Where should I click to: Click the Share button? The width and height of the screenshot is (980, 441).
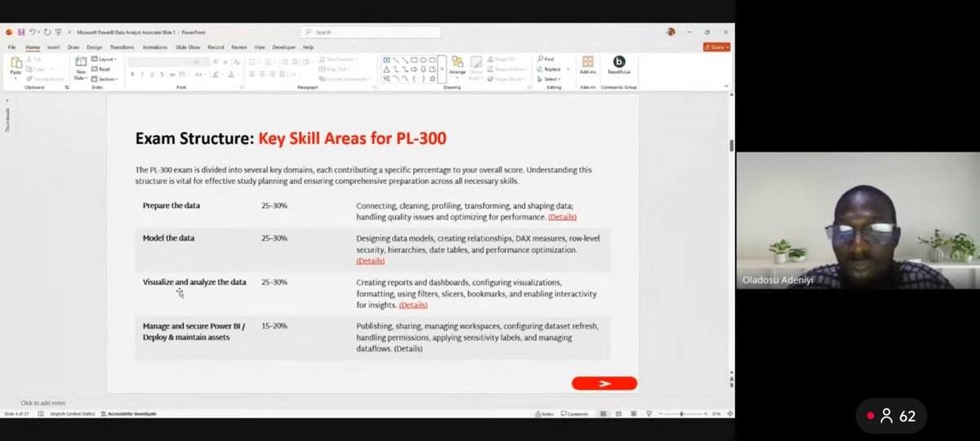(x=716, y=47)
